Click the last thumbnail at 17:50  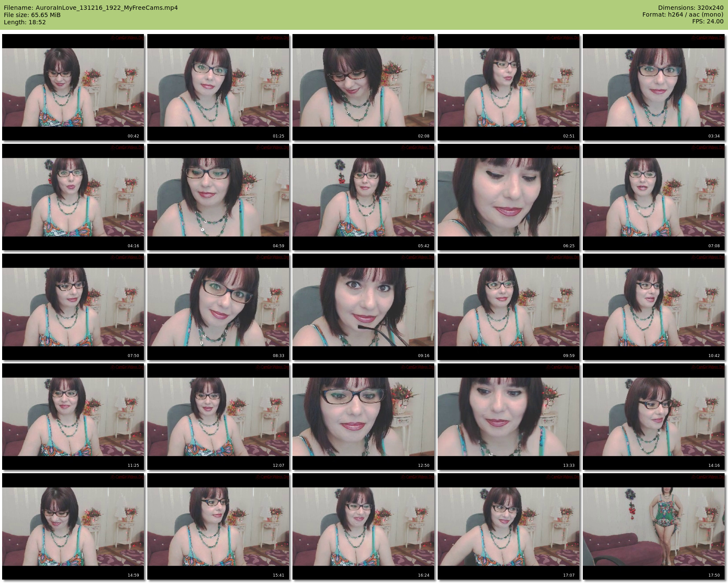point(654,526)
